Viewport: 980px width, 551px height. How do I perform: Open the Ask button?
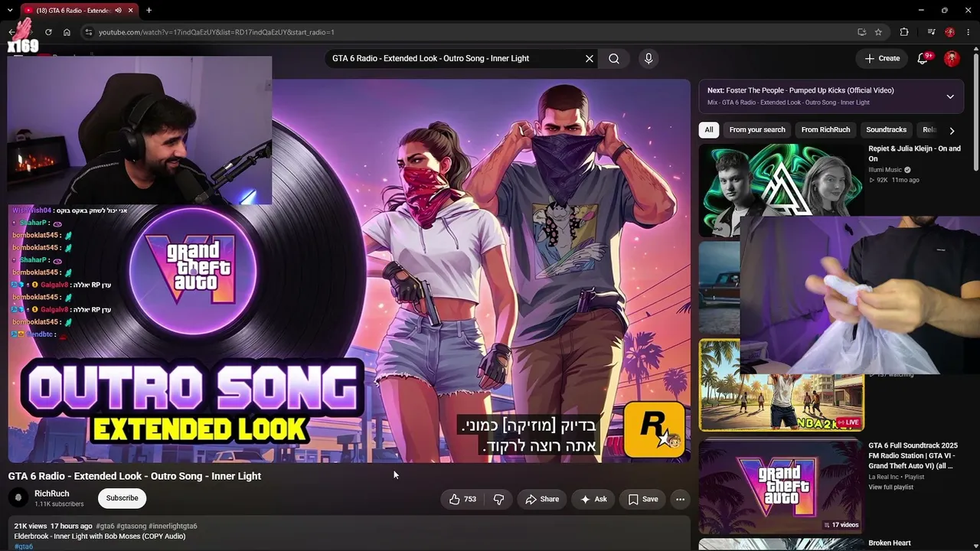click(x=593, y=499)
